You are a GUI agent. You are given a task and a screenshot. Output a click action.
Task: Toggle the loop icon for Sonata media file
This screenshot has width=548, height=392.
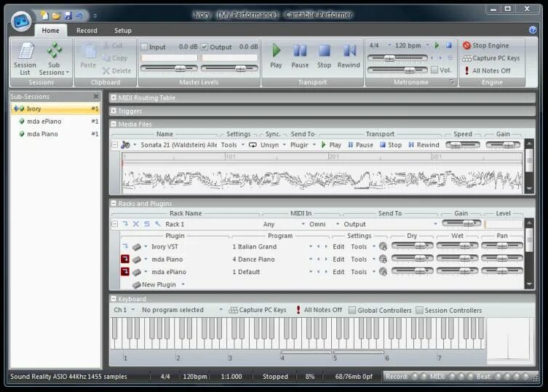[x=253, y=145]
